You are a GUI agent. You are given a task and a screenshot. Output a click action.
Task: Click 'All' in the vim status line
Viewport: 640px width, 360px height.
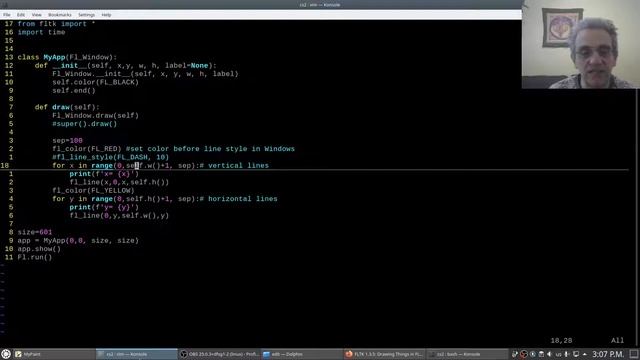click(x=617, y=340)
